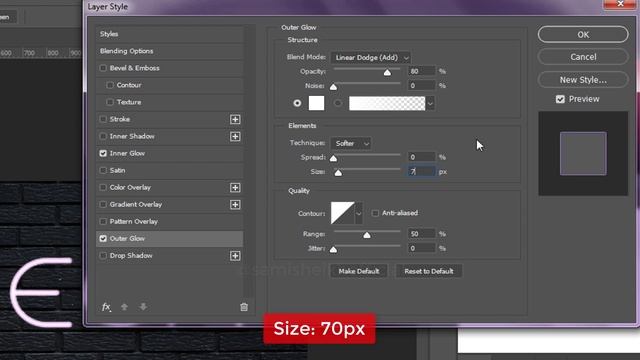Open the Drop Shadow settings row
640x360 pixels.
click(169, 256)
